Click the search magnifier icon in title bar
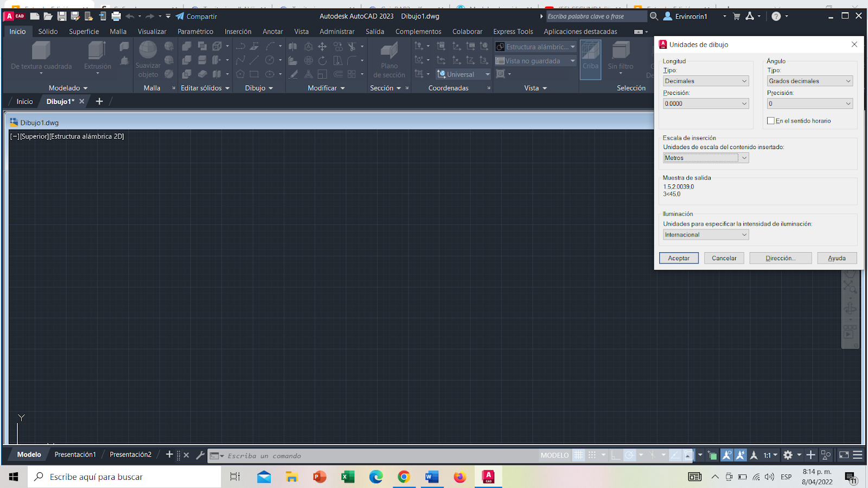The height and width of the screenshot is (488, 868). pyautogui.click(x=654, y=16)
